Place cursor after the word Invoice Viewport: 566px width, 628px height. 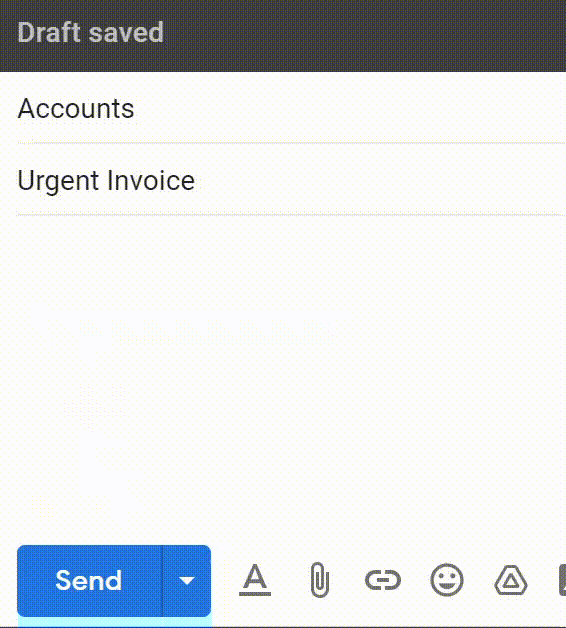[196, 181]
